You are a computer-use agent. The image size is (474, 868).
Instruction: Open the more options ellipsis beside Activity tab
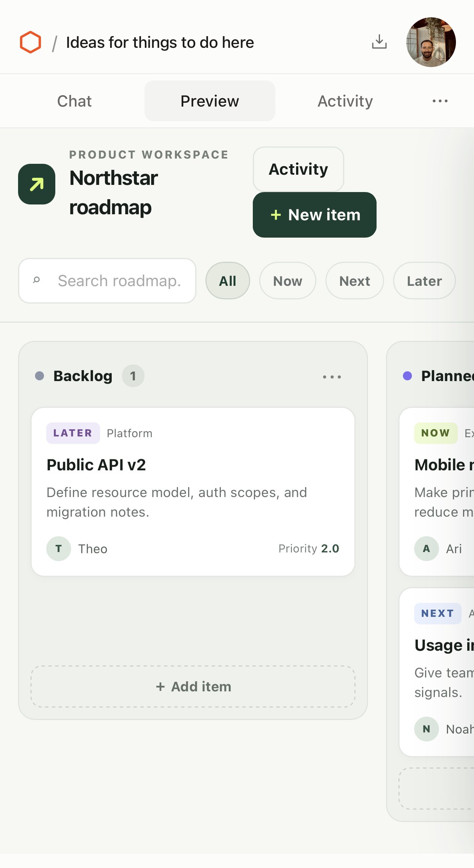click(440, 101)
